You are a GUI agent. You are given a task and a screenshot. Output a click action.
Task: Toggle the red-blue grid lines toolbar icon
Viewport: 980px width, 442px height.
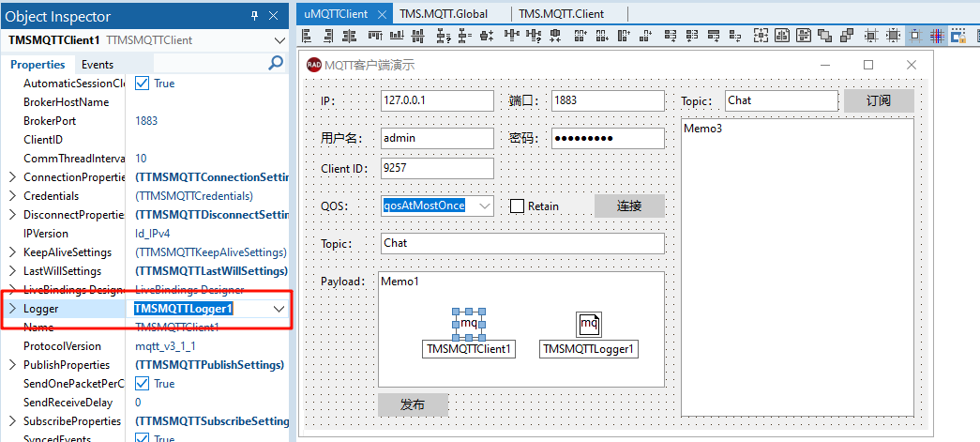(x=936, y=36)
